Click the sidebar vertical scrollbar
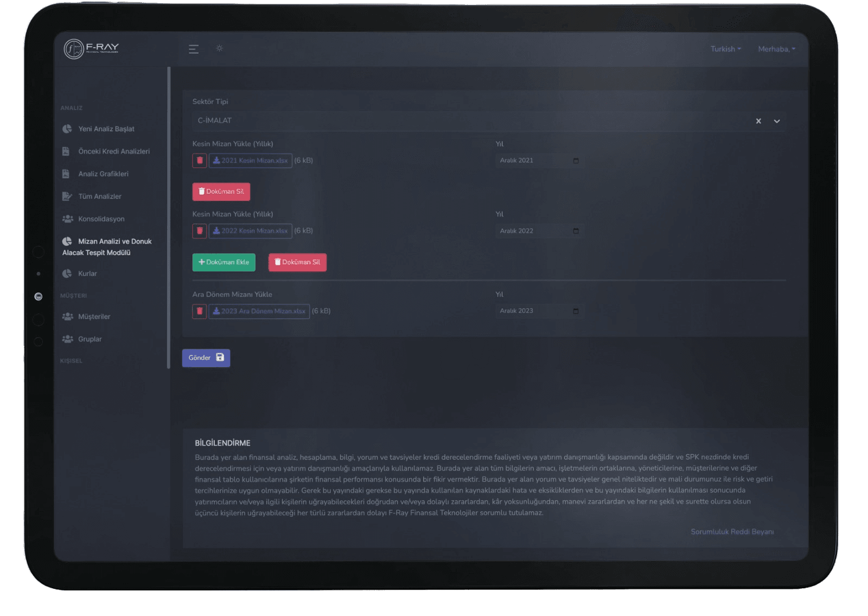This screenshot has width=868, height=616. point(169,217)
